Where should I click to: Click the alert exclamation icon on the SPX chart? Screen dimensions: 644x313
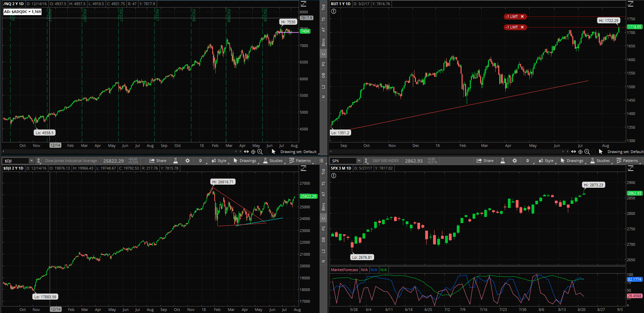coord(334,176)
